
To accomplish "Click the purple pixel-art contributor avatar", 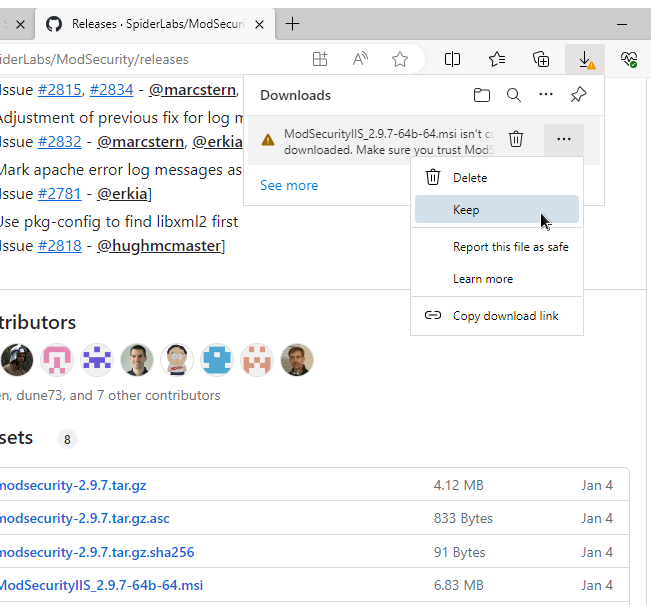I will (97, 360).
